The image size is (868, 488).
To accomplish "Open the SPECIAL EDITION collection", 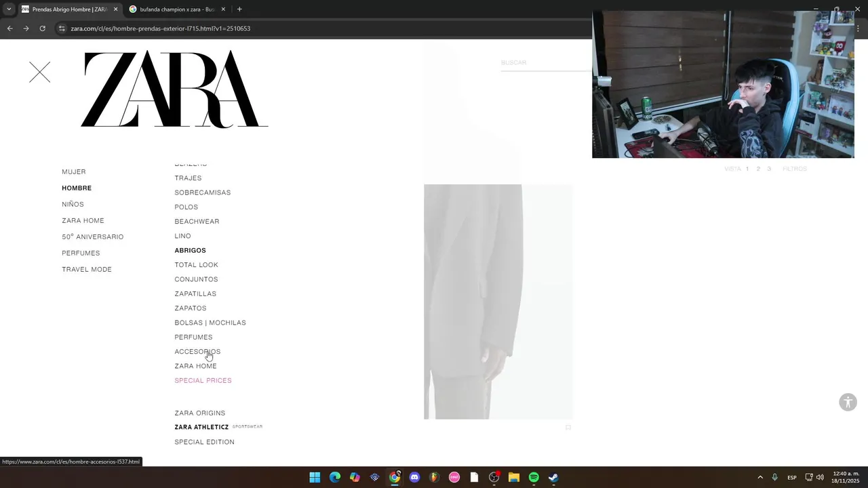I will point(204,442).
